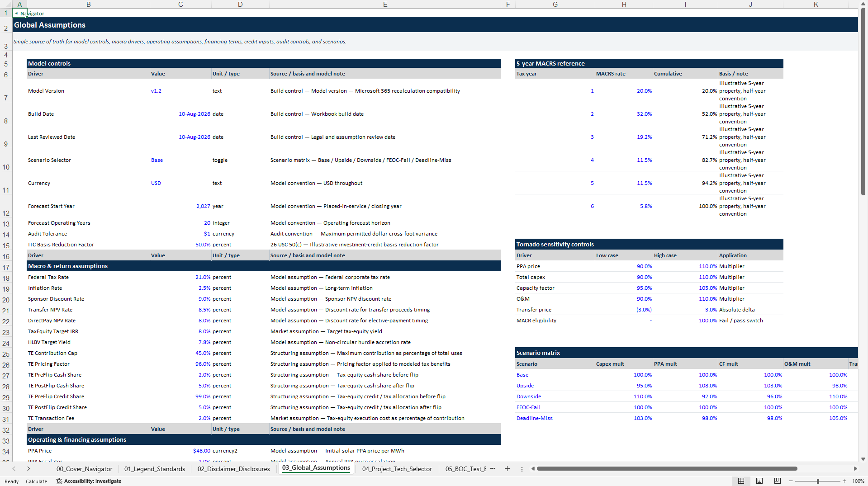Select the 03_Global_Assumptions sheet tab
Screen dimensions: 868x486
[x=316, y=468]
